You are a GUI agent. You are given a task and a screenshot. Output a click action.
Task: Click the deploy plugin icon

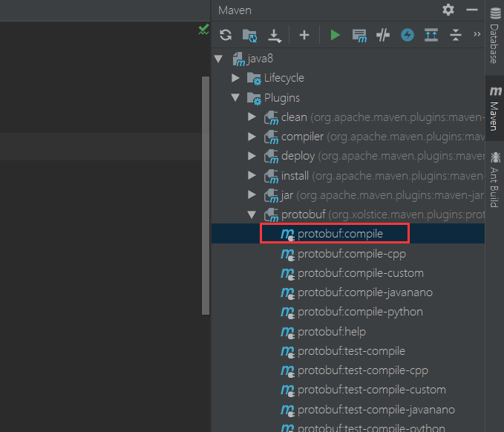coord(271,157)
